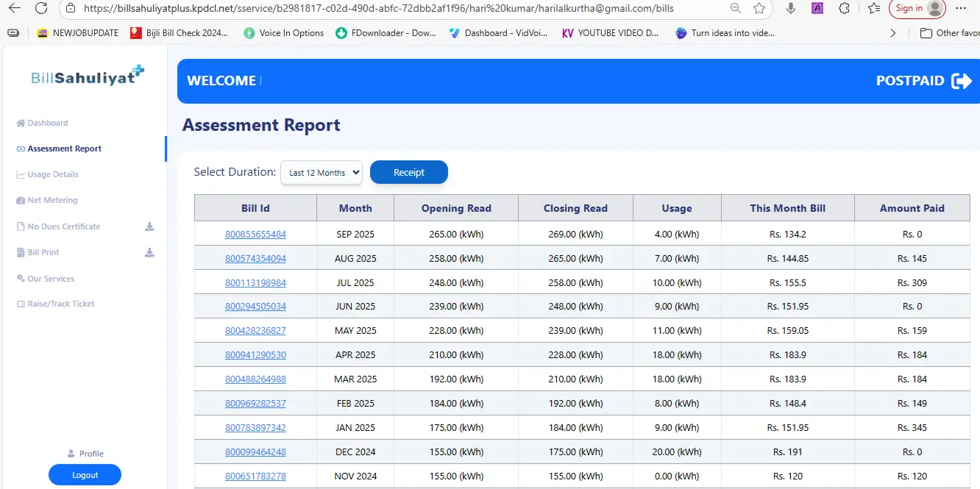Go to Usage Details in sidebar
The height and width of the screenshot is (489, 980).
[x=52, y=174]
